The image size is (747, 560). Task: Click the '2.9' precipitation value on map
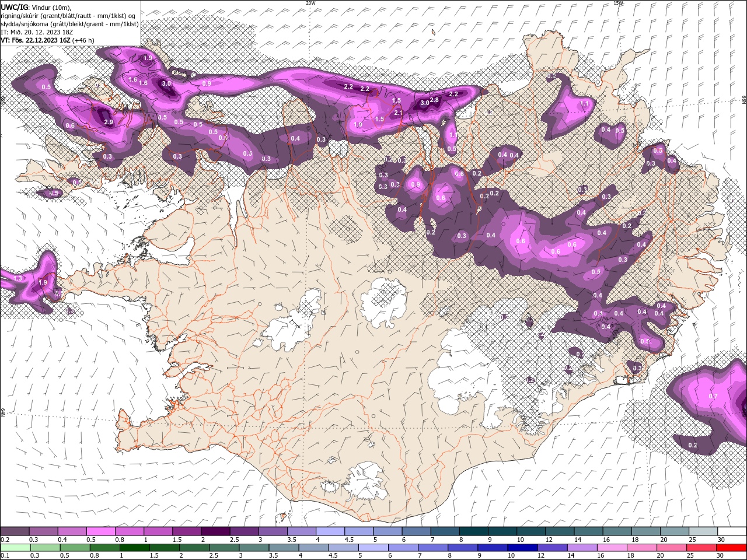coord(109,122)
